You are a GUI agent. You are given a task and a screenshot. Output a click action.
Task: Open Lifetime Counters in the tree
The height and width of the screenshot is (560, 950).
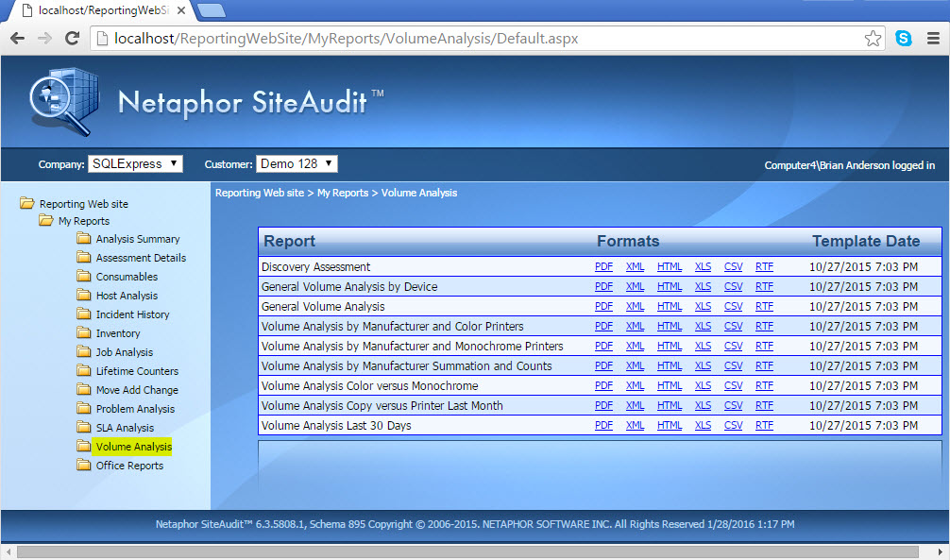click(x=137, y=371)
